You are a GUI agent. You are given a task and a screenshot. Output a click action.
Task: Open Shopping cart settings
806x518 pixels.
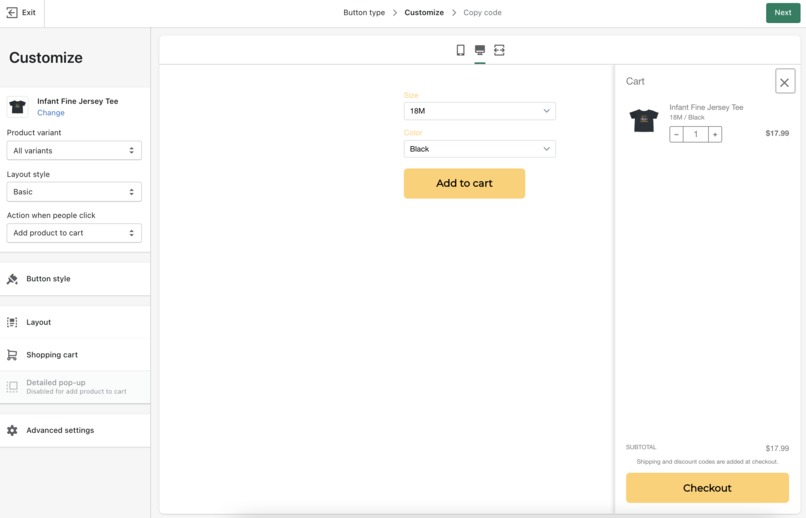coord(75,355)
